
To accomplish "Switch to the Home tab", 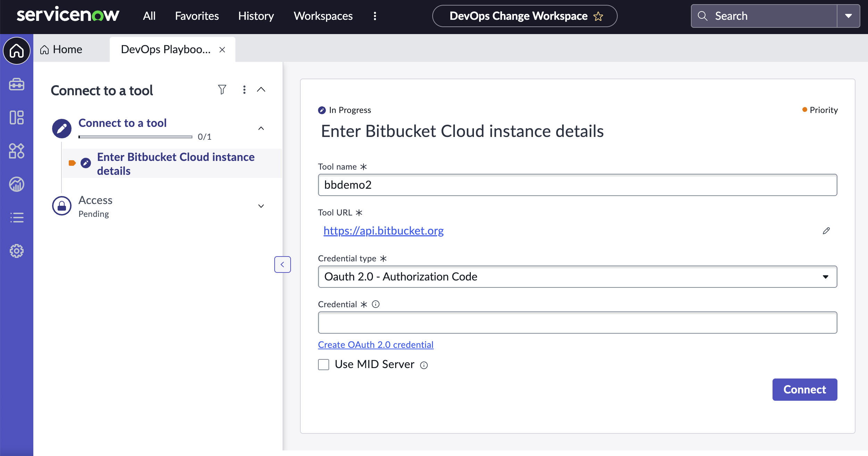I will point(61,50).
